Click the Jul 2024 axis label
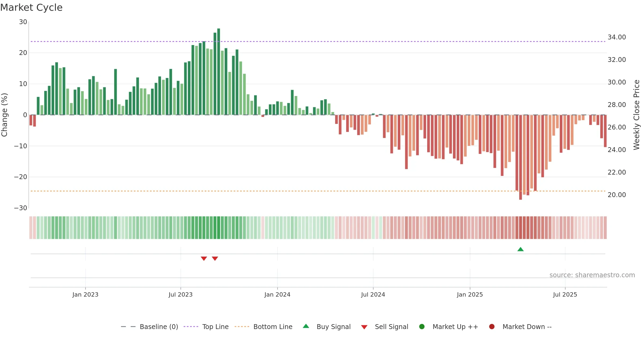This screenshot has width=644, height=362. pos(373,295)
